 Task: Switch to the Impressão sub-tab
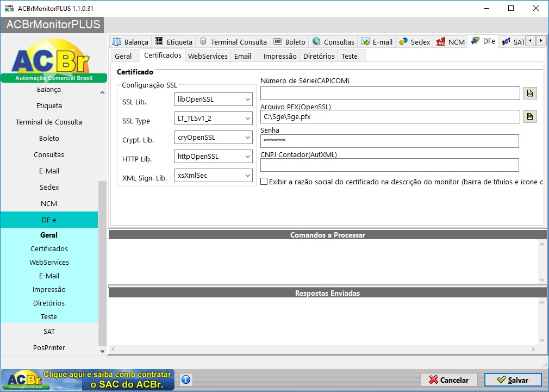pyautogui.click(x=280, y=56)
